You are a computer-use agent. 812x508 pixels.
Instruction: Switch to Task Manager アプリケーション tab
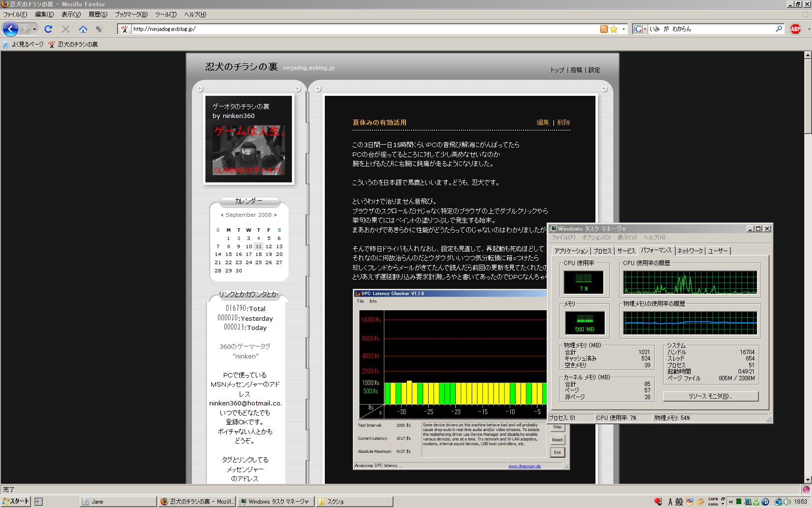(571, 251)
